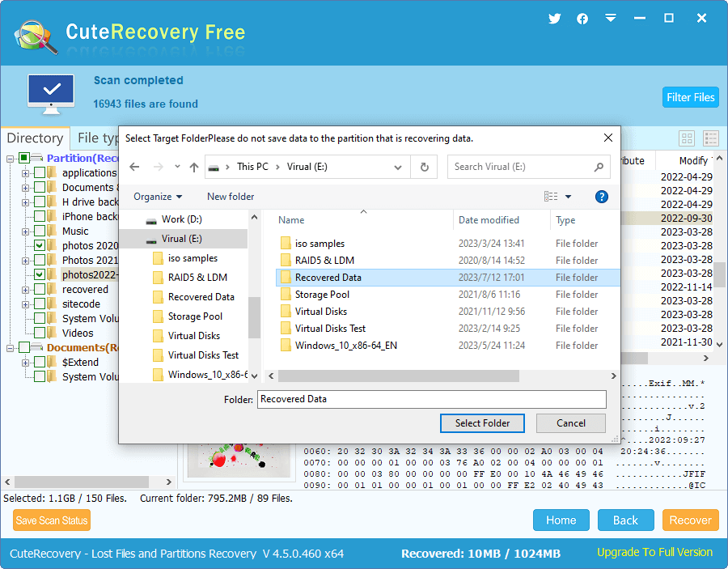Click the Select Folder button
The image size is (728, 569).
pos(482,423)
